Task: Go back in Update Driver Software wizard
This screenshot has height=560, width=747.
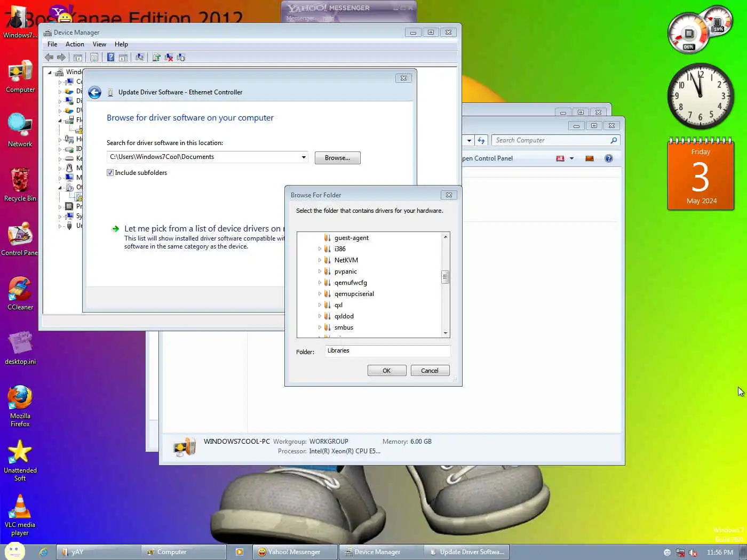Action: [x=94, y=93]
